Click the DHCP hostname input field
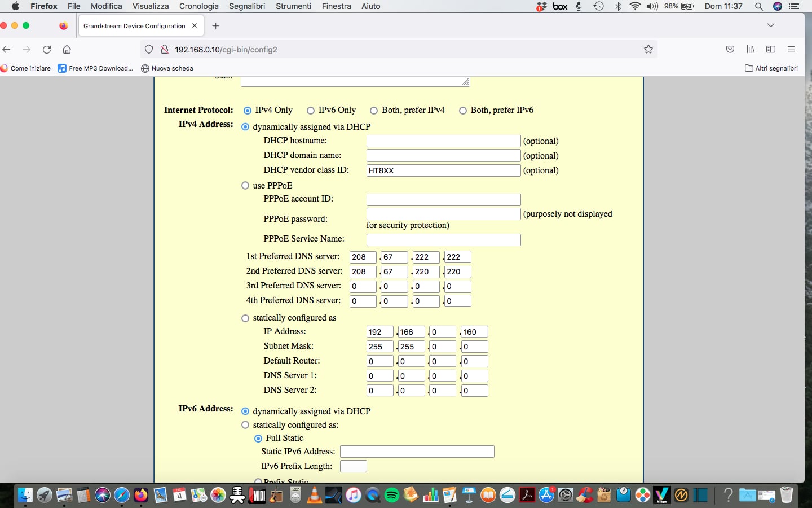 tap(443, 141)
